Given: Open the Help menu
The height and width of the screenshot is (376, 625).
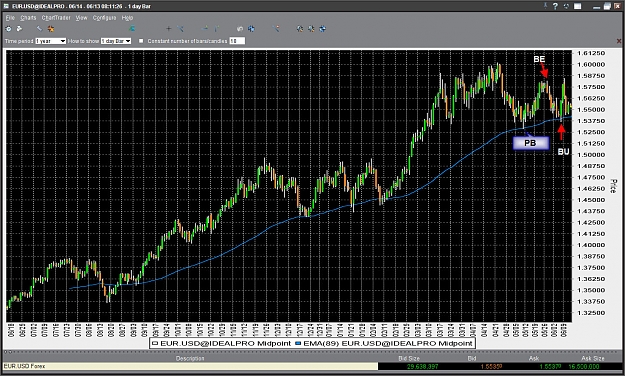Looking at the screenshot, I should (x=127, y=18).
